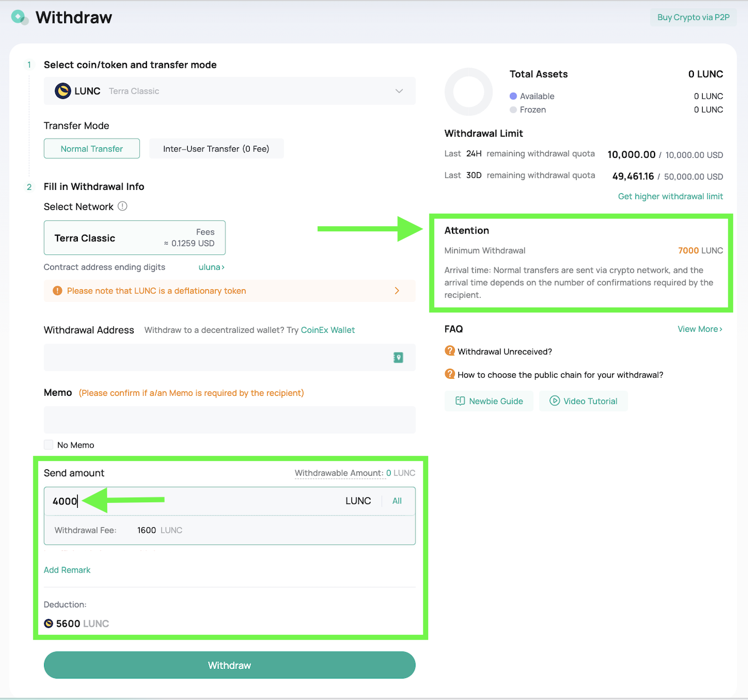Click the ≈ 0.1259 USD fee text
The height and width of the screenshot is (700, 748).
[x=189, y=243]
